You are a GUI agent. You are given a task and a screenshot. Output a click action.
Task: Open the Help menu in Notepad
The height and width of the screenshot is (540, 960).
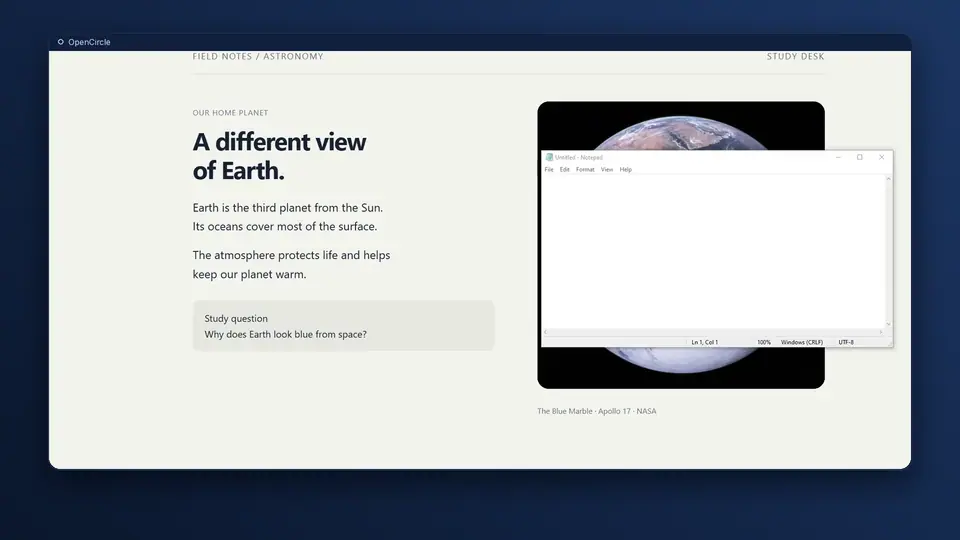pos(625,170)
